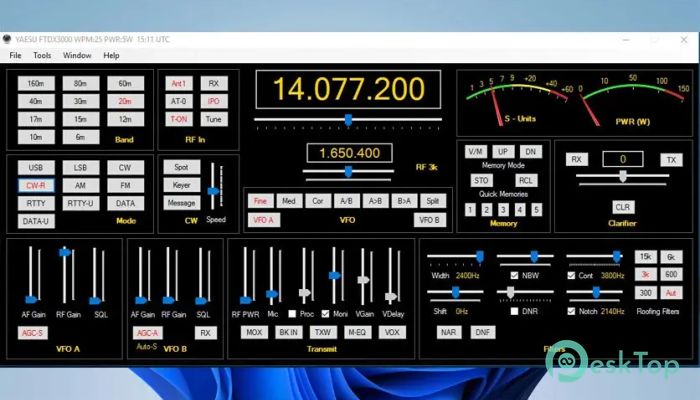Viewport: 700px width, 400px height.
Task: Open the File menu
Action: (15, 55)
